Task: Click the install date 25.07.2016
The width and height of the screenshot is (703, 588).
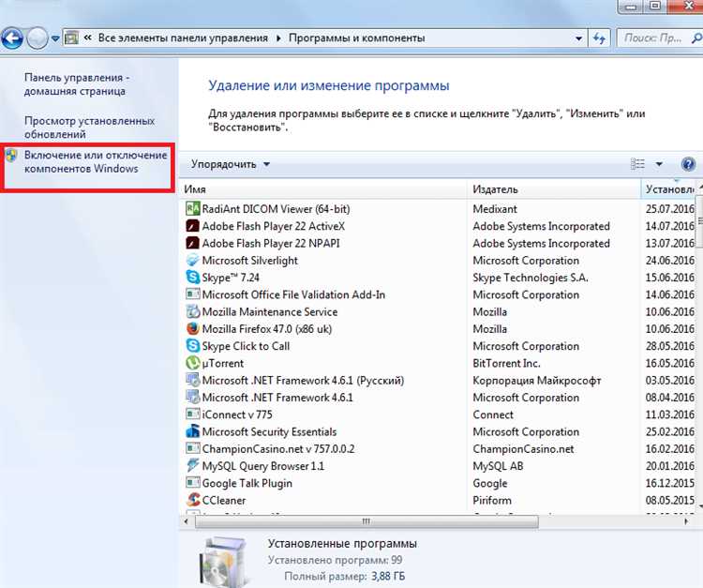Action: point(670,209)
